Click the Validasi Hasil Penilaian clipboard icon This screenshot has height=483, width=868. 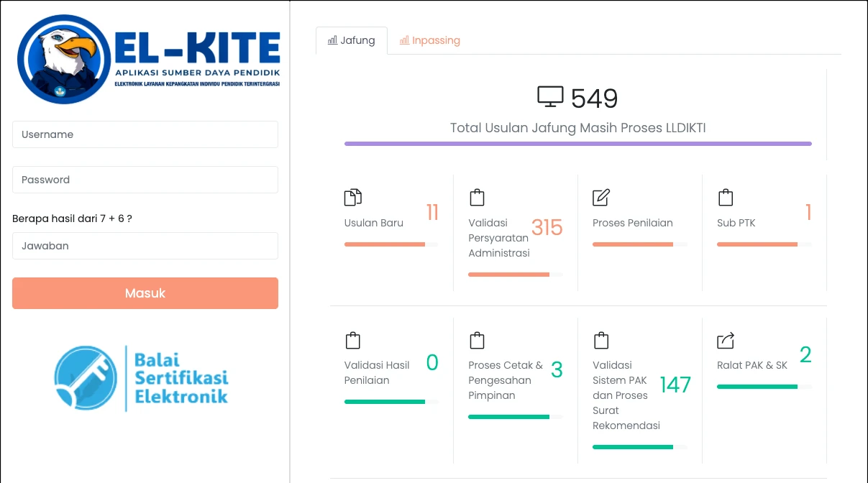pos(352,340)
